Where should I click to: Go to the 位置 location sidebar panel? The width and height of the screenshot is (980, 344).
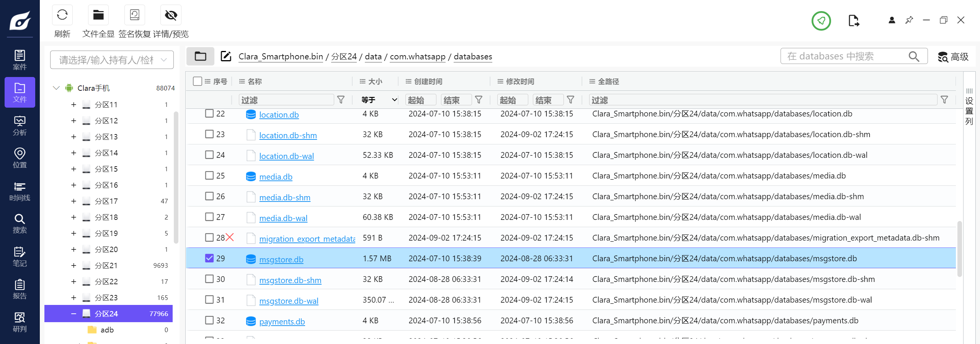point(20,158)
